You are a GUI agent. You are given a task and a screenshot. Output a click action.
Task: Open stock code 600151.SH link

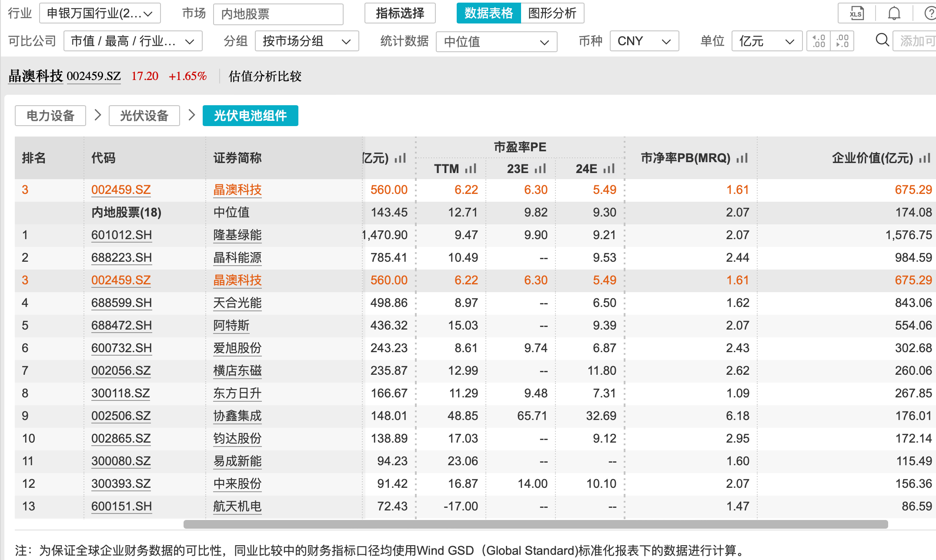tap(121, 507)
